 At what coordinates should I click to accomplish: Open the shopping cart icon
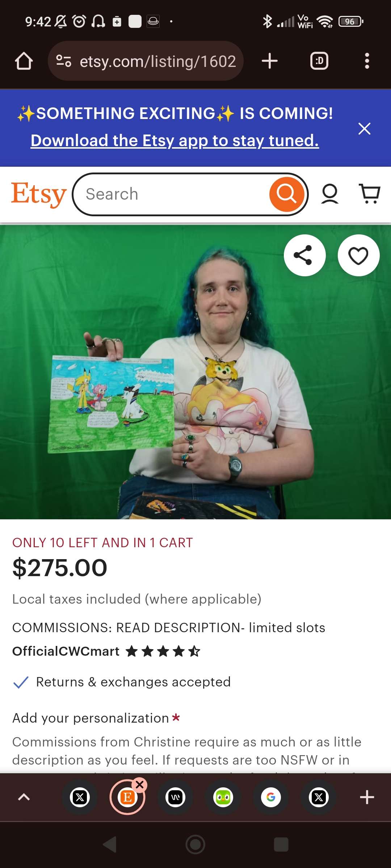tap(370, 193)
